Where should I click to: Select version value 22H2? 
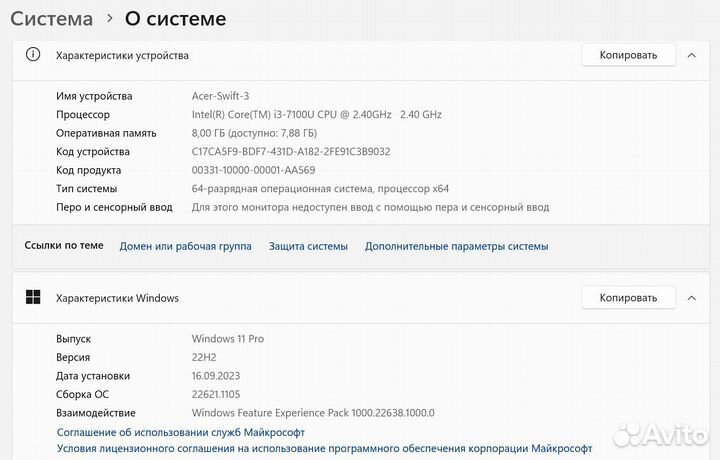coord(204,357)
